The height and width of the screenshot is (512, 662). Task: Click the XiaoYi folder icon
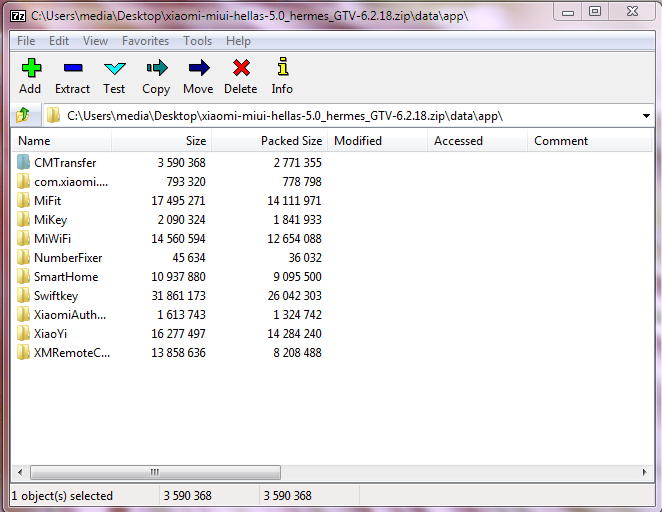[24, 333]
